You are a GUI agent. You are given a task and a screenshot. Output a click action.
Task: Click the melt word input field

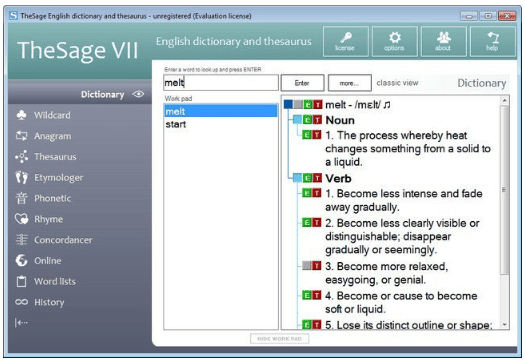(x=221, y=82)
